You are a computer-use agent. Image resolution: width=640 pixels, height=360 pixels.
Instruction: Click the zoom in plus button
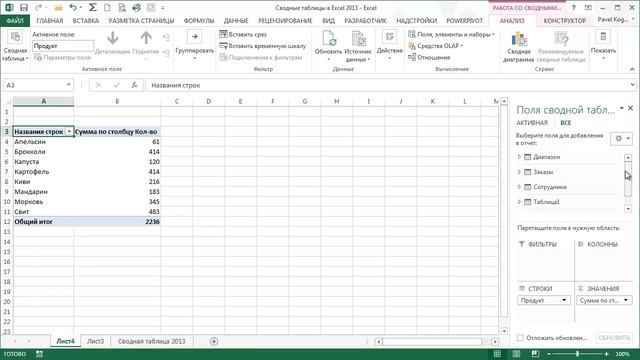[606, 354]
